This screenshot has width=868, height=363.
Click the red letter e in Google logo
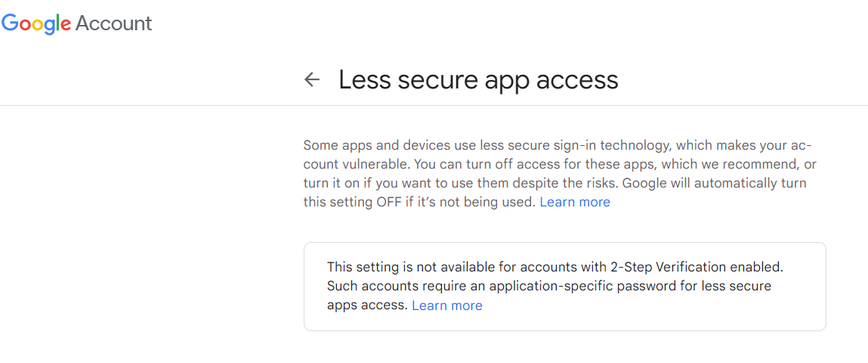pos(66,25)
